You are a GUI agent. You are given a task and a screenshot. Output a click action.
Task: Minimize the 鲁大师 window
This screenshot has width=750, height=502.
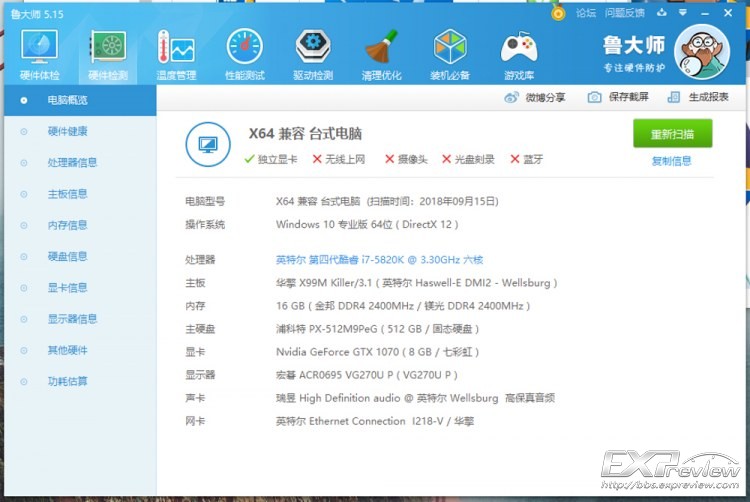705,13
